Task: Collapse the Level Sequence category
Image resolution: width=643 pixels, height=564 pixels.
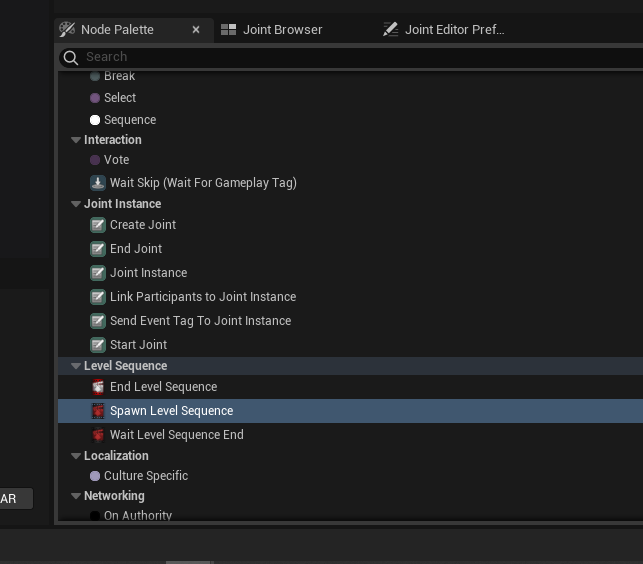Action: [x=76, y=366]
